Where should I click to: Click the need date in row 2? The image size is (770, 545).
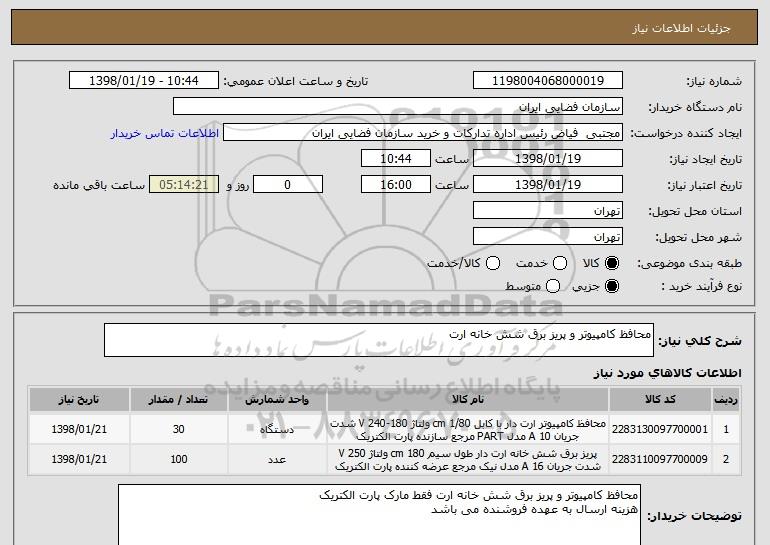79,459
